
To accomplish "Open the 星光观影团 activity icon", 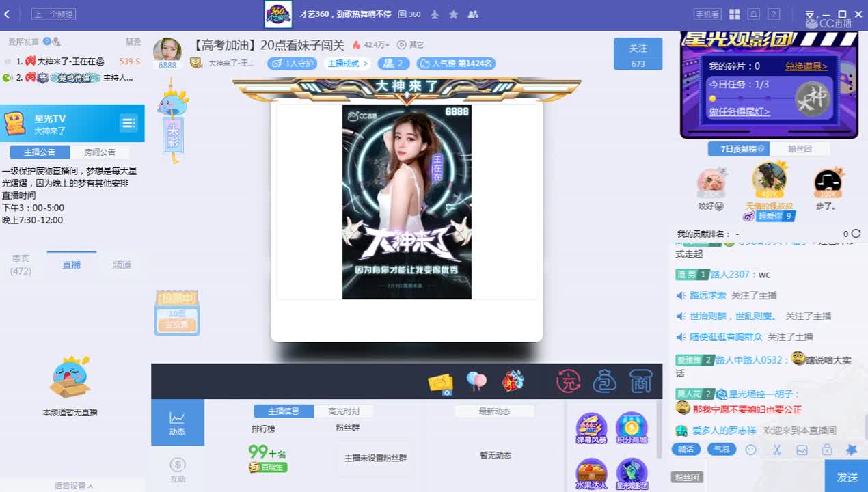I will click(x=632, y=474).
